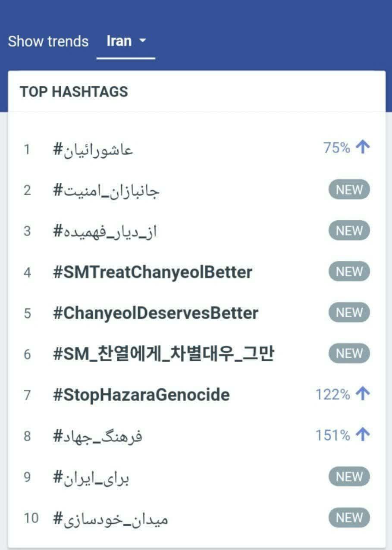This screenshot has height=550, width=392.
Task: Click NEW badge for #SMTreatChanyeolBetter
Action: pos(349,272)
